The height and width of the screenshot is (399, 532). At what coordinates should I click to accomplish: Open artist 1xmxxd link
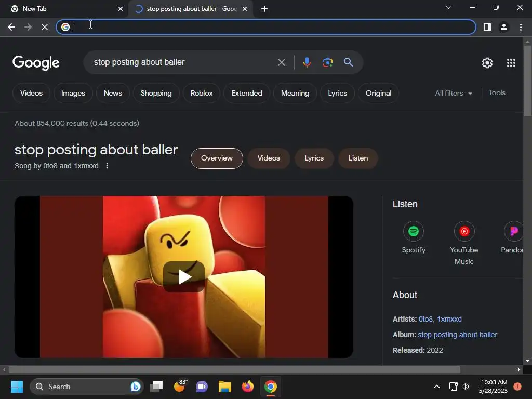coord(449,320)
